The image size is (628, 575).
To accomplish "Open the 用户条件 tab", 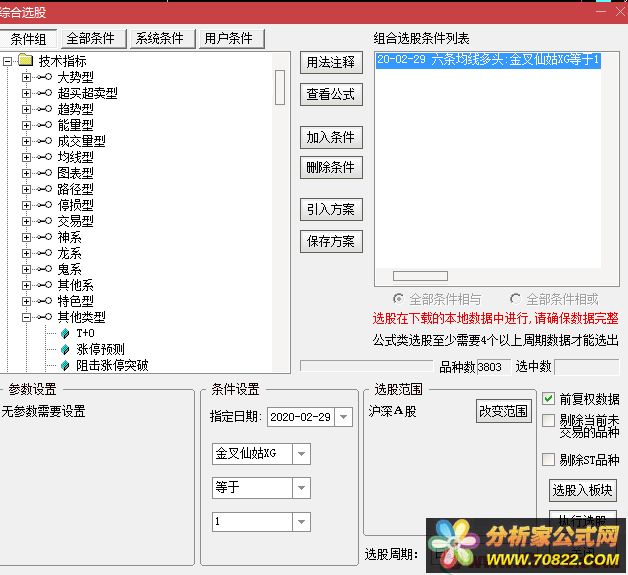I will [x=229, y=39].
